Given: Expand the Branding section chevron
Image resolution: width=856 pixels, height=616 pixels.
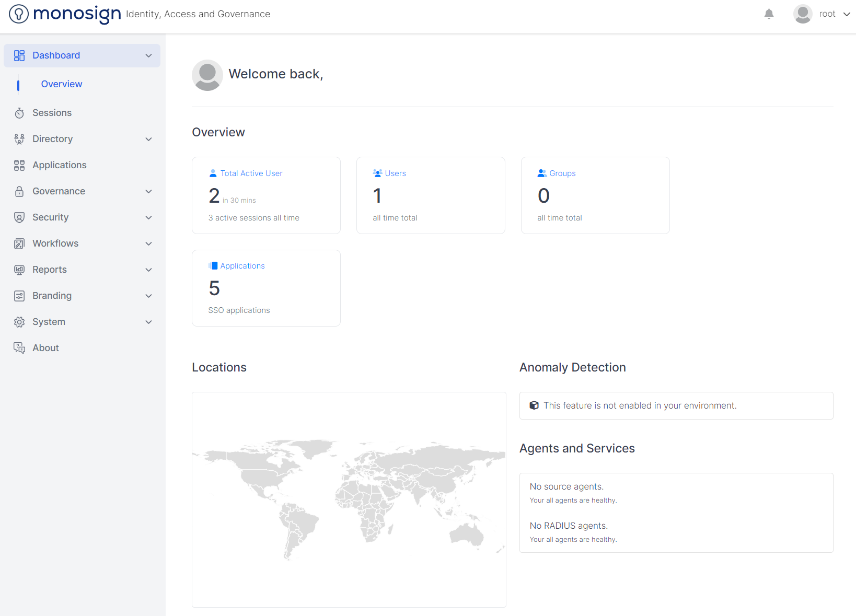Looking at the screenshot, I should [148, 296].
